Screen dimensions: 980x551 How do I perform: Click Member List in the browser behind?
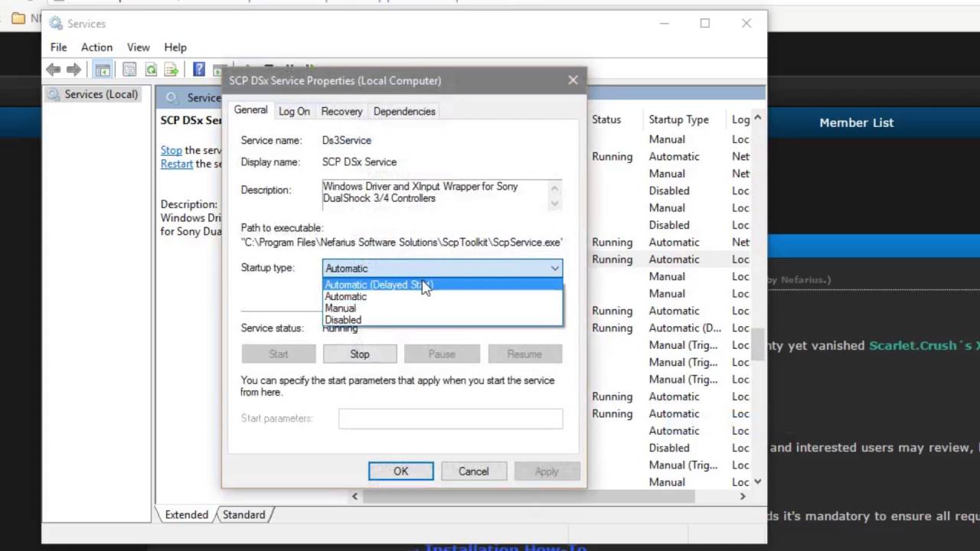(x=856, y=122)
